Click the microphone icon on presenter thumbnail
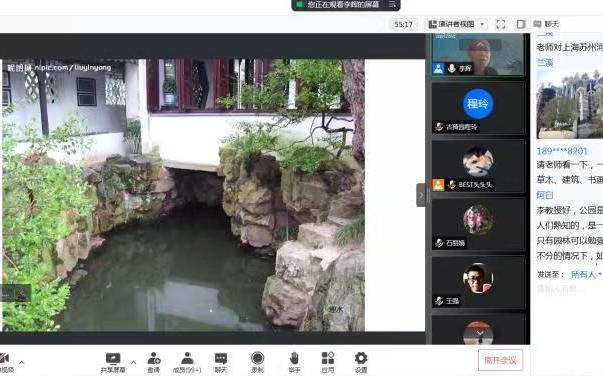The image size is (603, 376). tap(451, 68)
